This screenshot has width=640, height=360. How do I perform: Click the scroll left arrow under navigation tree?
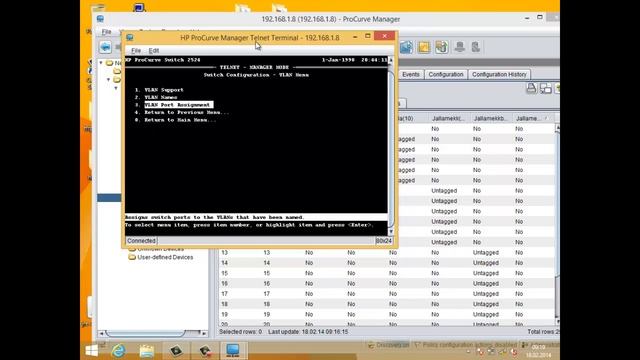102,333
